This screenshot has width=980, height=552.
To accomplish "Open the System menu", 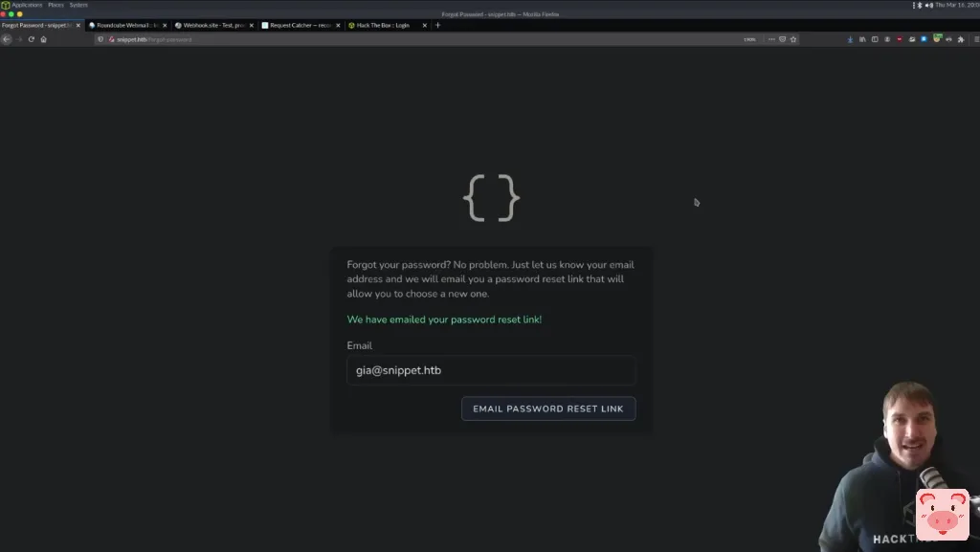I will (x=78, y=5).
